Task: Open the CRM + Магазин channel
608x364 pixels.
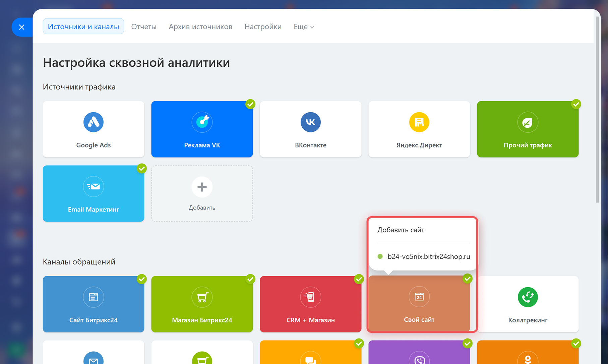Action: click(311, 304)
